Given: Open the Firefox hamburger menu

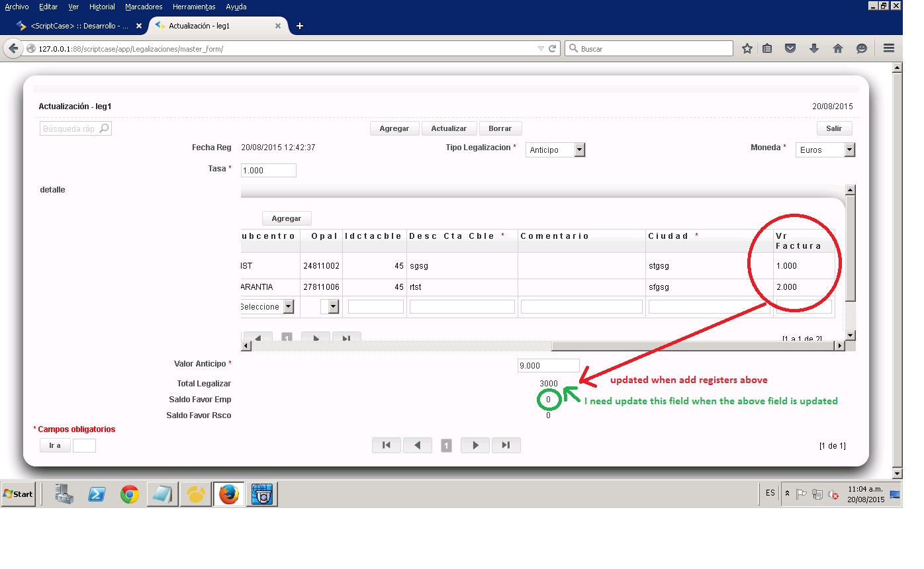Looking at the screenshot, I should pyautogui.click(x=889, y=48).
